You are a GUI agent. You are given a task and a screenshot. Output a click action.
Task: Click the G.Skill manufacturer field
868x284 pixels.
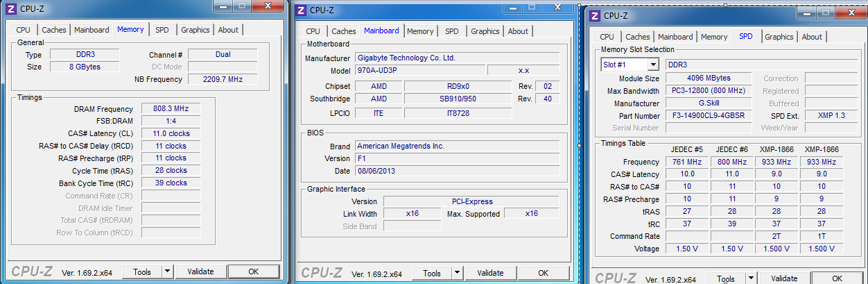(709, 103)
